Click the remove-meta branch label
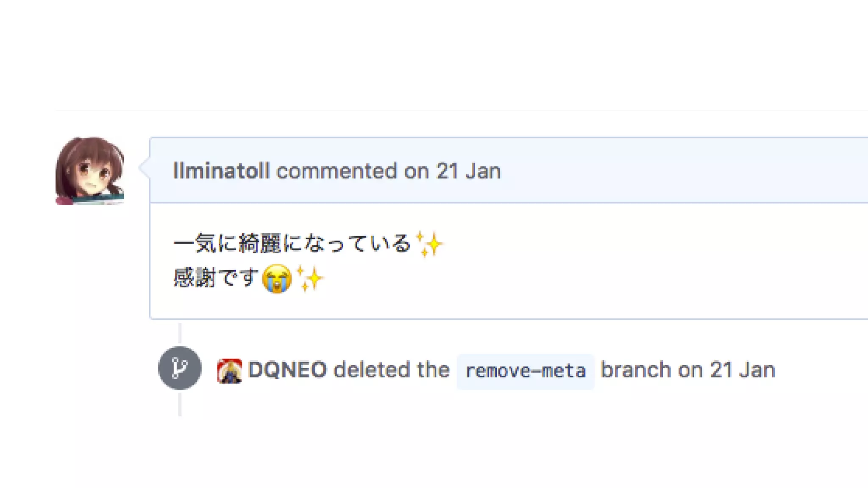 526,371
